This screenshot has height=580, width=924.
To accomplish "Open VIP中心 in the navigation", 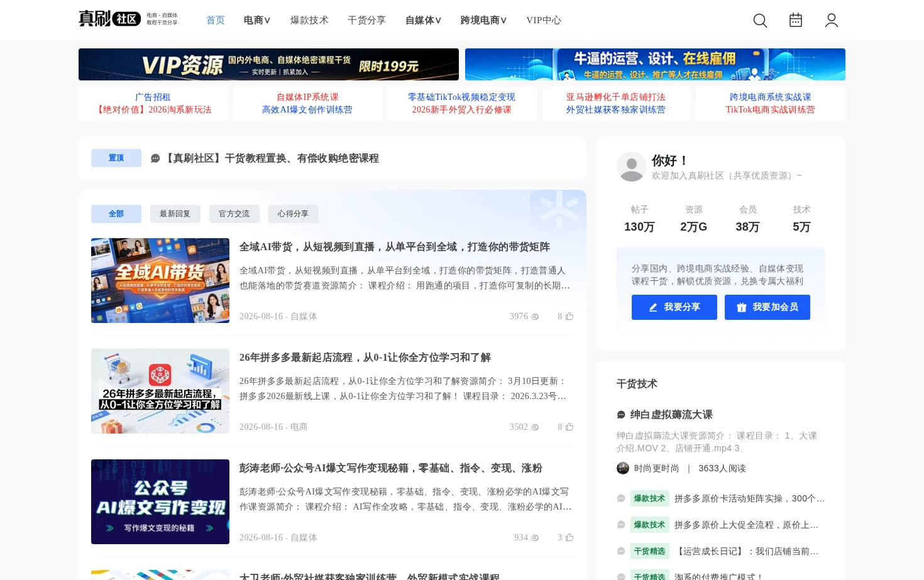I will (544, 20).
